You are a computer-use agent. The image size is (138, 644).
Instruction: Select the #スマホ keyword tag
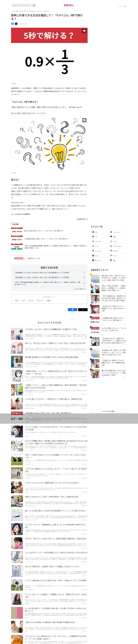tap(31, 301)
